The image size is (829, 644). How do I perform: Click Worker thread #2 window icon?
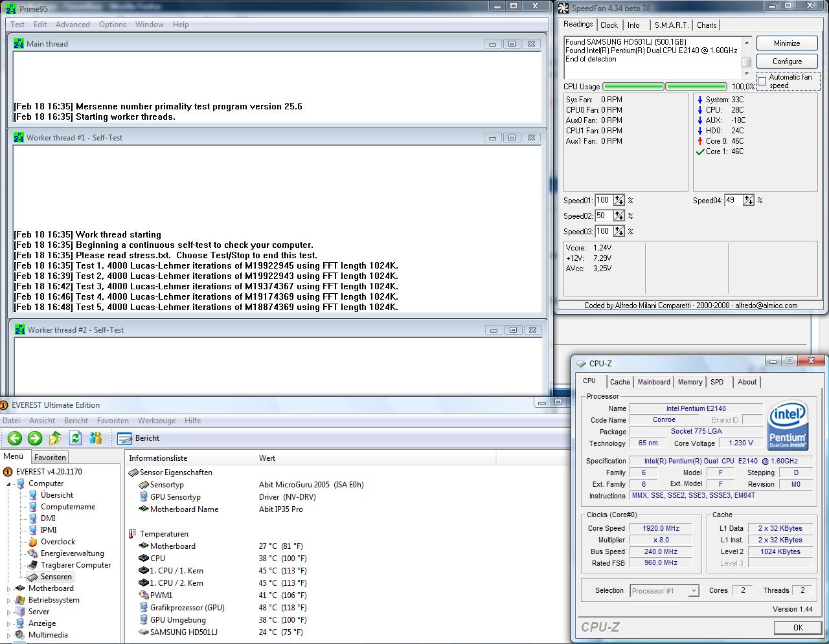coord(21,329)
